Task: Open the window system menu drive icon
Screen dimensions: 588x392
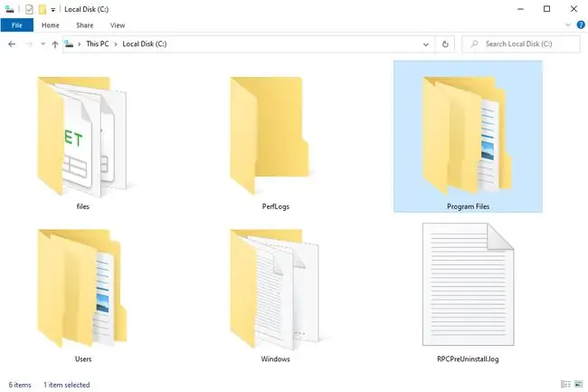Action: pyautogui.click(x=9, y=9)
